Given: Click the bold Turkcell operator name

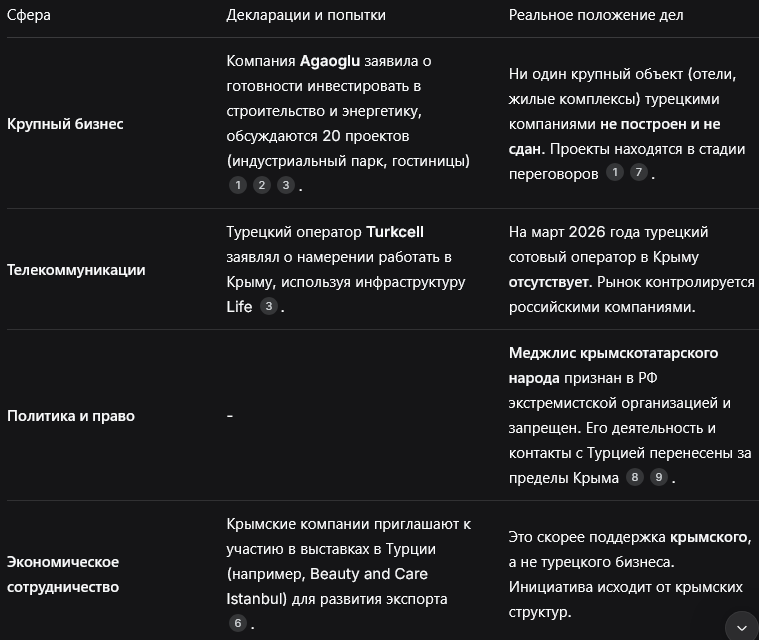Looking at the screenshot, I should [395, 232].
